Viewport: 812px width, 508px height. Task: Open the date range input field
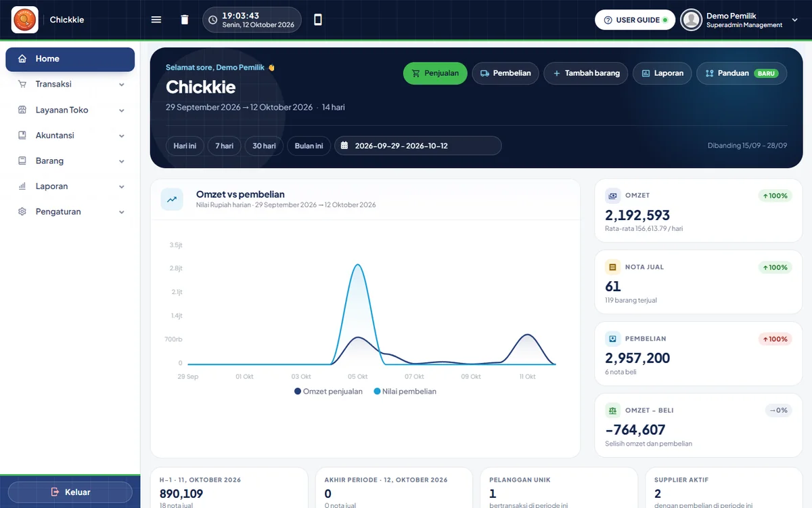[x=418, y=146]
